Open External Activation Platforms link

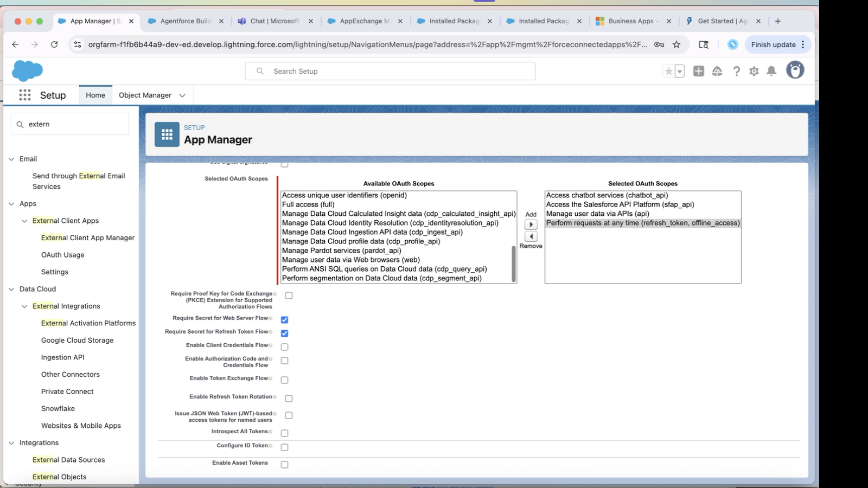pos(88,323)
